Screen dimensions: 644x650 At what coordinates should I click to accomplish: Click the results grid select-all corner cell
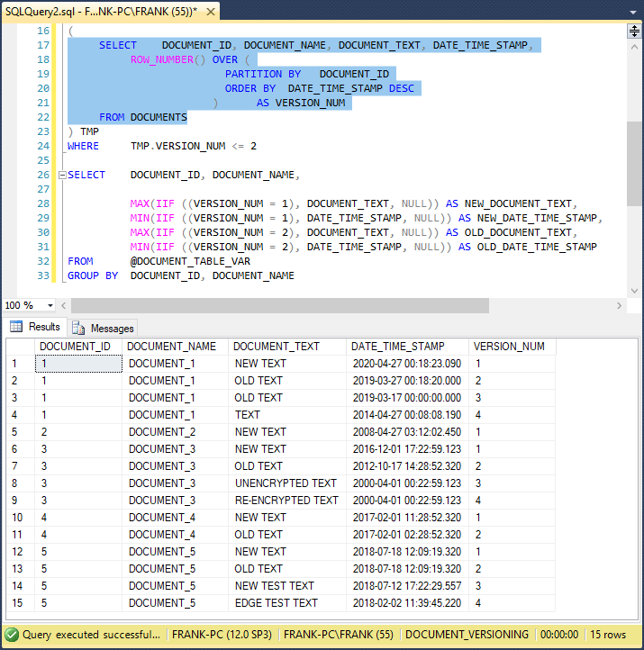(21, 347)
